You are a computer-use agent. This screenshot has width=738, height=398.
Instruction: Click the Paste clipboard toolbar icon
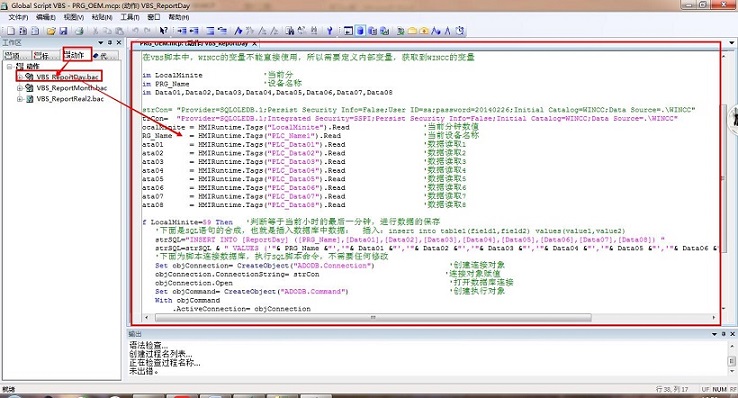120,31
